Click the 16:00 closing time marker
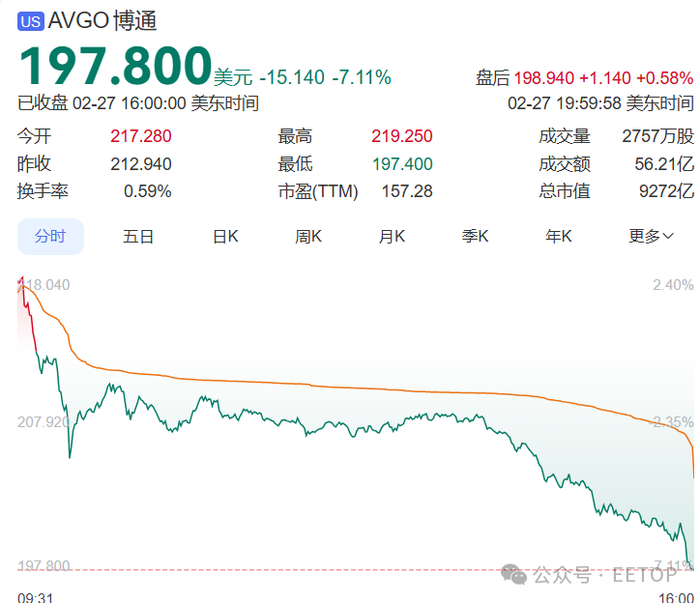Screen dimensions: 700x603 point(675,598)
